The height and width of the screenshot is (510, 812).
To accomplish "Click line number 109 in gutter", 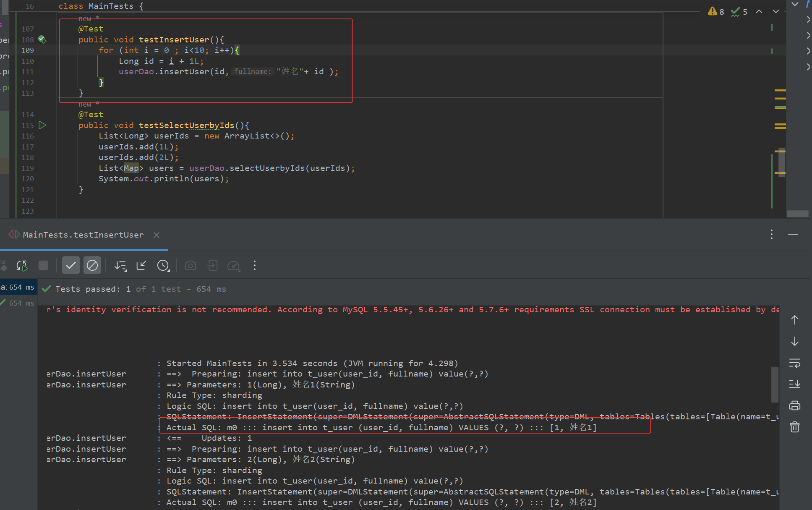I will click(x=28, y=50).
